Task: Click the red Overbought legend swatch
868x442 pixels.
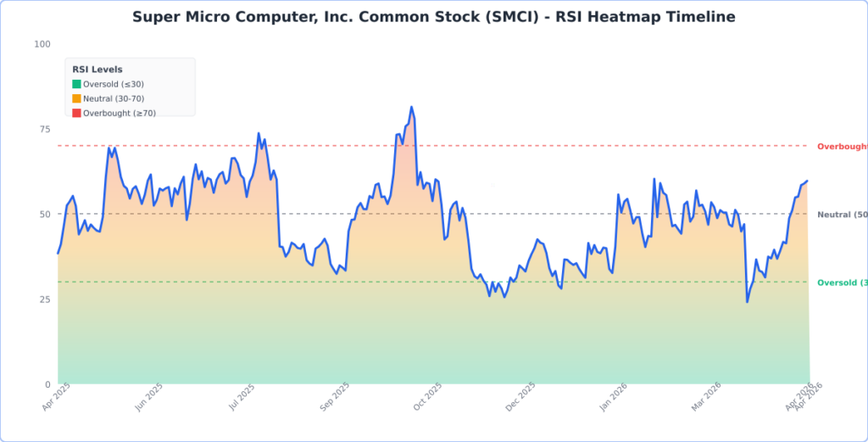Action: [x=76, y=112]
